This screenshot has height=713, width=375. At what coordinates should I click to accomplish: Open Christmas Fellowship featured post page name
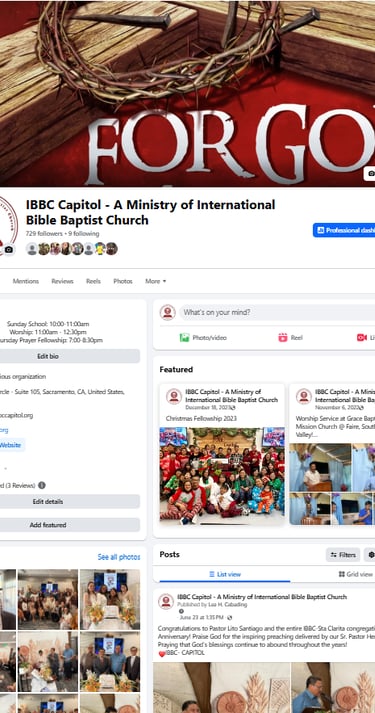click(231, 396)
